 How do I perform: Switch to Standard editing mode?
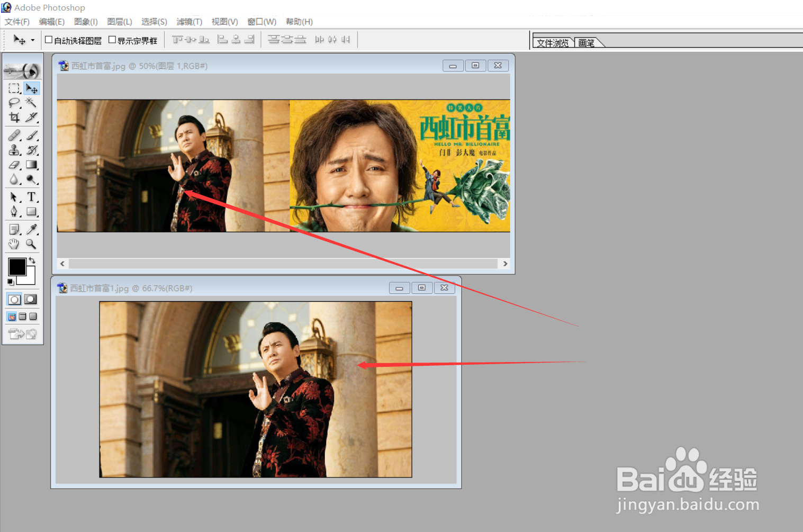tap(14, 300)
